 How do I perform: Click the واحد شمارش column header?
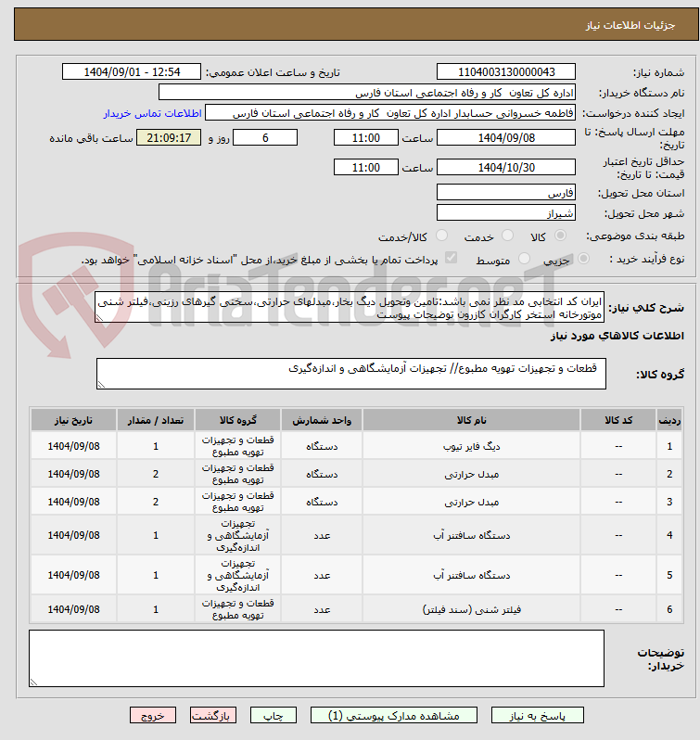[x=322, y=420]
